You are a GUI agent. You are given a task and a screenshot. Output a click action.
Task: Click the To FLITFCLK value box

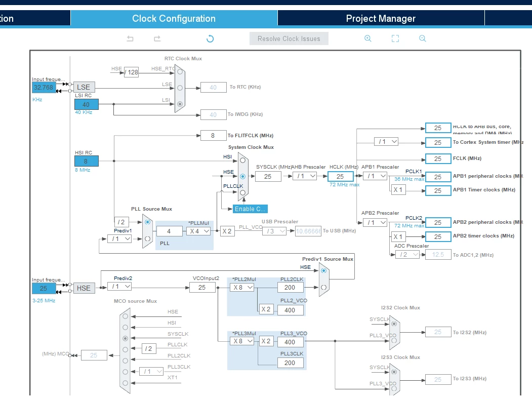214,135
